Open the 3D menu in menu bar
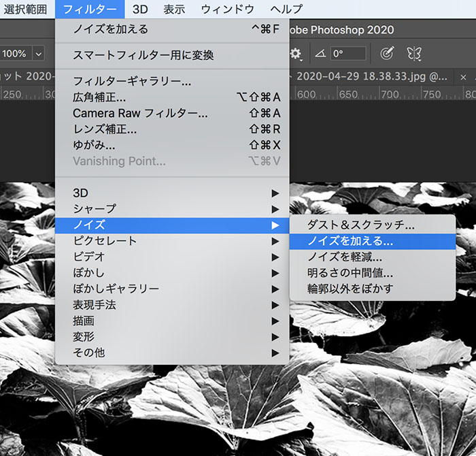The width and height of the screenshot is (476, 456). point(140,10)
